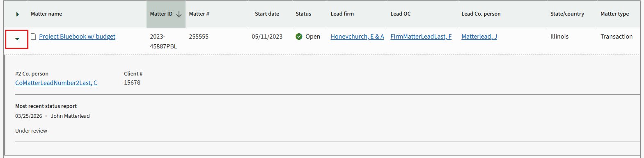
Task: Select the matter number 255555
Action: pyautogui.click(x=199, y=37)
